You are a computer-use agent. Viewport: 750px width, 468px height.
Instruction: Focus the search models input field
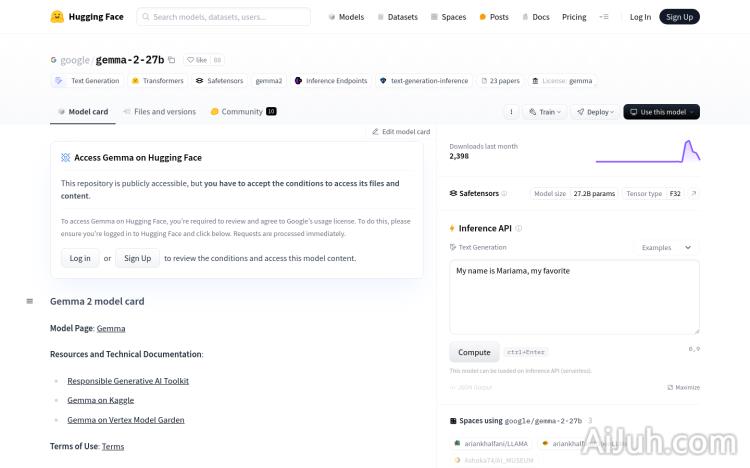pos(225,17)
